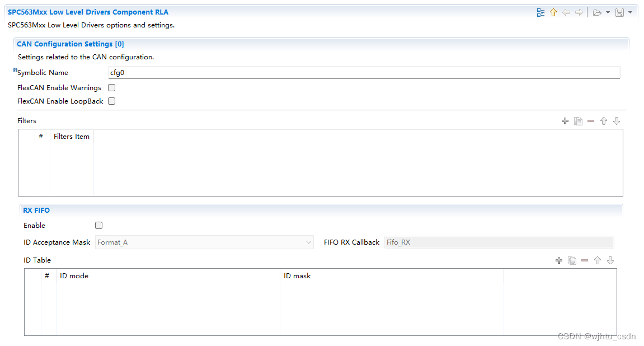Click the ID mode column header
This screenshot has height=346, width=644.
[74, 275]
